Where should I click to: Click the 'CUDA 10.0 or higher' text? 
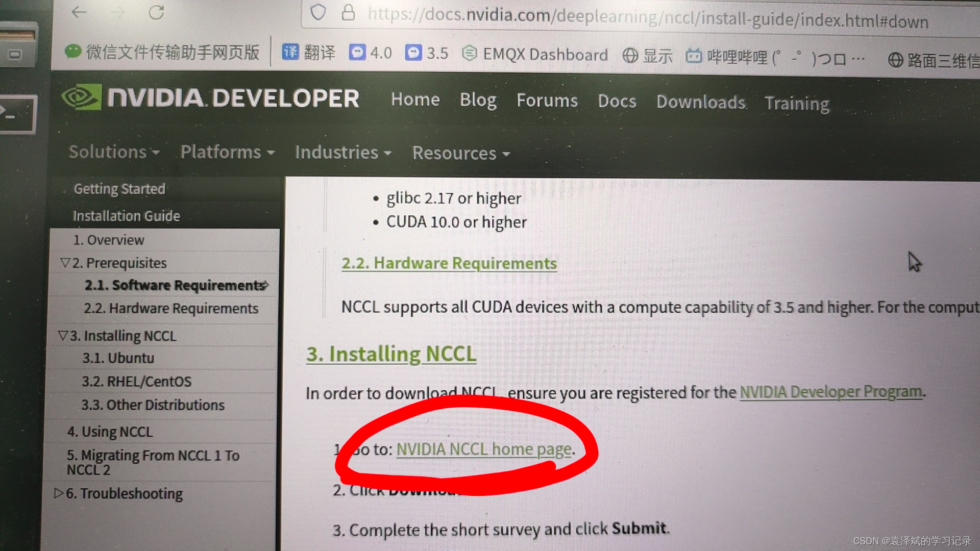pyautogui.click(x=456, y=222)
